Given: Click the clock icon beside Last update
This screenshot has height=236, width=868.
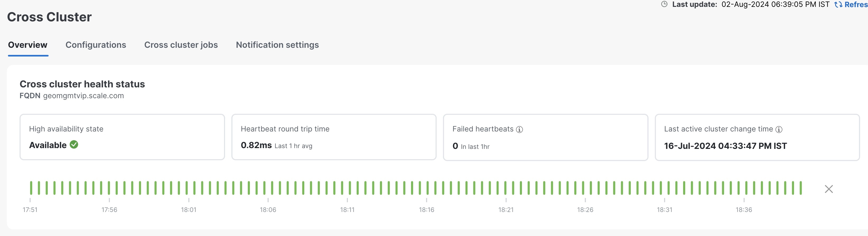Looking at the screenshot, I should (664, 4).
